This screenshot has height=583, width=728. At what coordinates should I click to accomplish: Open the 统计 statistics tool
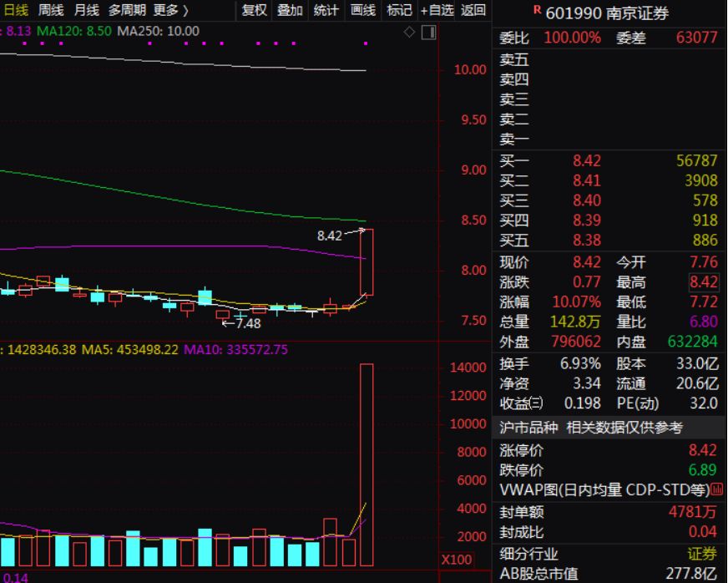click(326, 10)
